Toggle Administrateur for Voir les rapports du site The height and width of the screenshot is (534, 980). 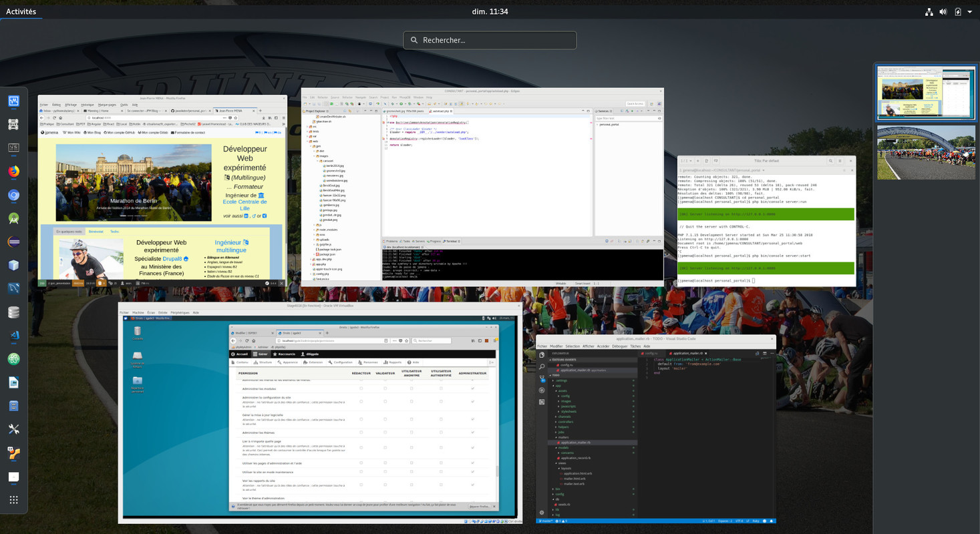tap(472, 485)
